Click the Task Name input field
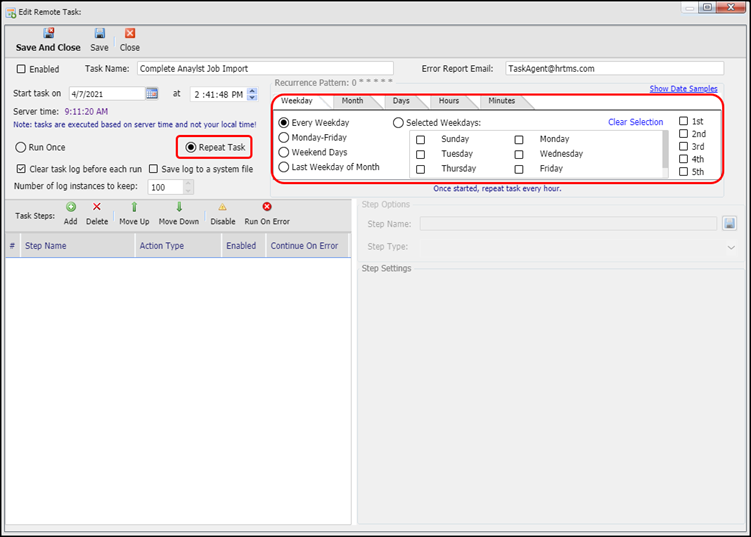The width and height of the screenshot is (751, 537). pyautogui.click(x=265, y=69)
